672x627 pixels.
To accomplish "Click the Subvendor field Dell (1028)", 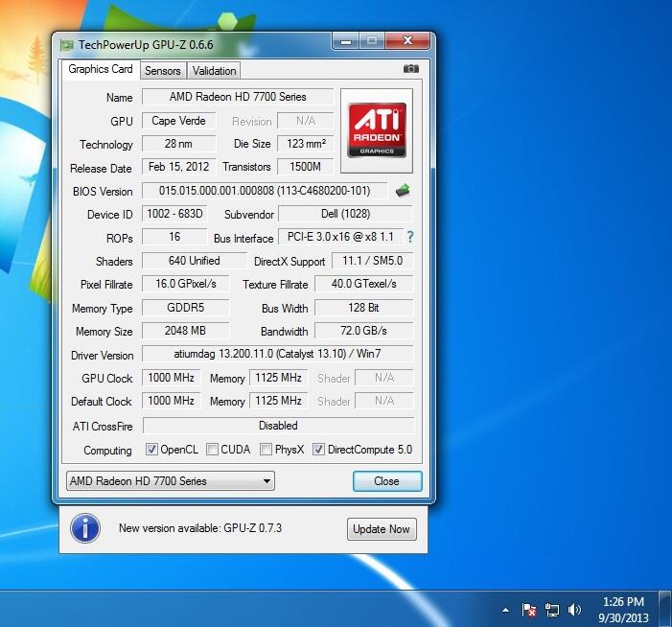I will pos(345,214).
